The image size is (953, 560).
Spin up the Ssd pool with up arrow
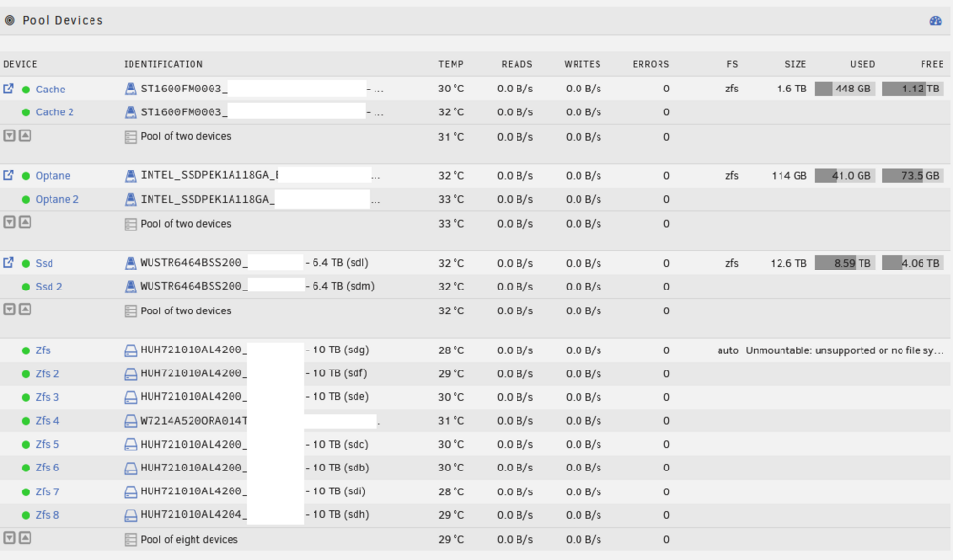pos(25,310)
